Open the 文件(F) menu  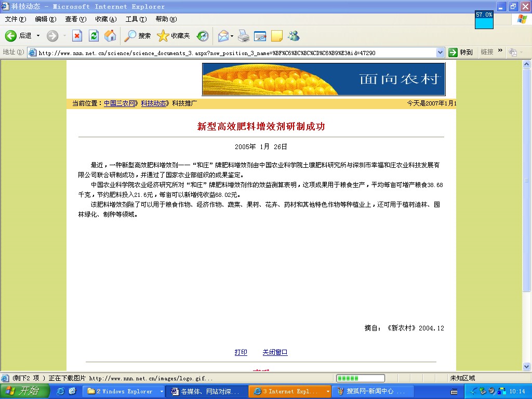16,19
